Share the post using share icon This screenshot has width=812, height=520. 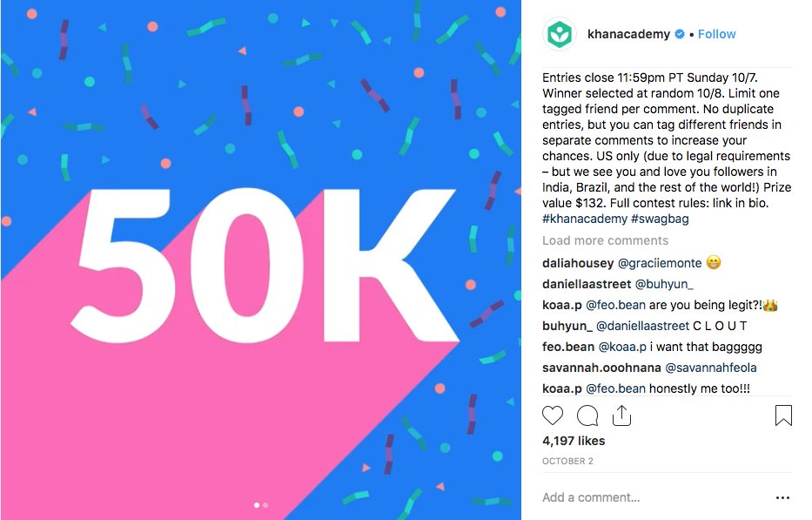(x=621, y=415)
